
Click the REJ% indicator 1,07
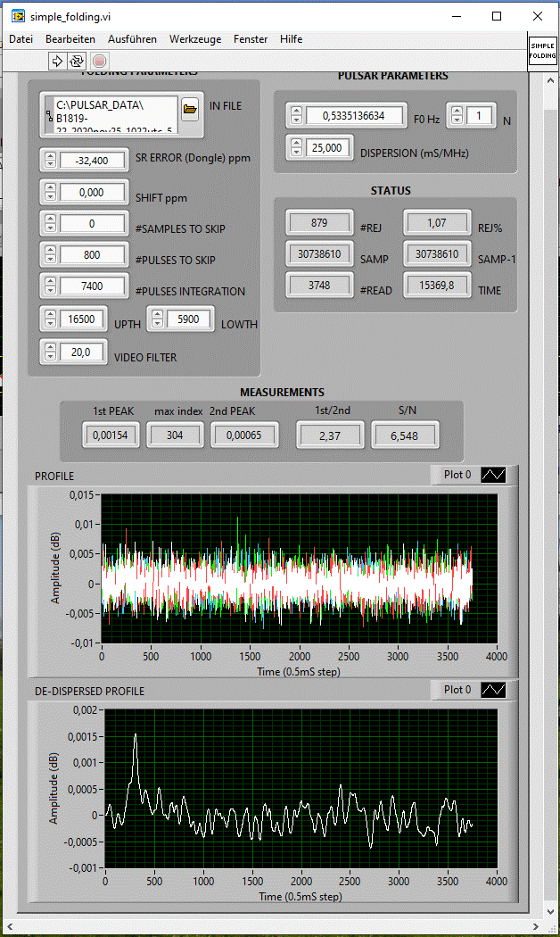[437, 222]
